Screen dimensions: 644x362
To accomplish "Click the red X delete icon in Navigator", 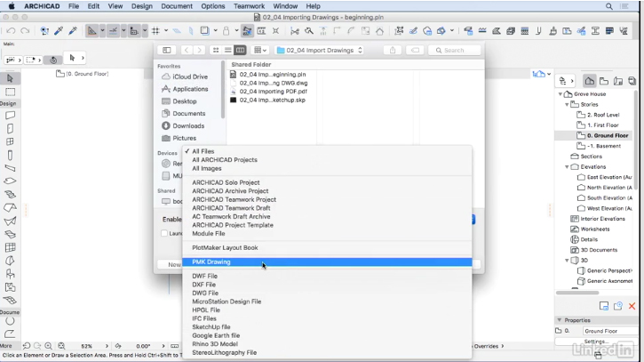I will (632, 306).
